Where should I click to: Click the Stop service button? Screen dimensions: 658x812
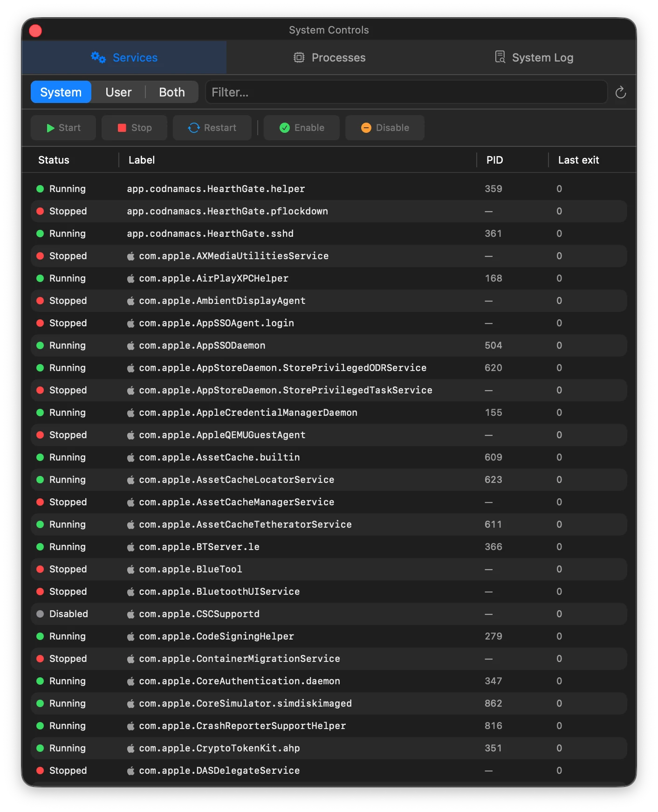134,128
